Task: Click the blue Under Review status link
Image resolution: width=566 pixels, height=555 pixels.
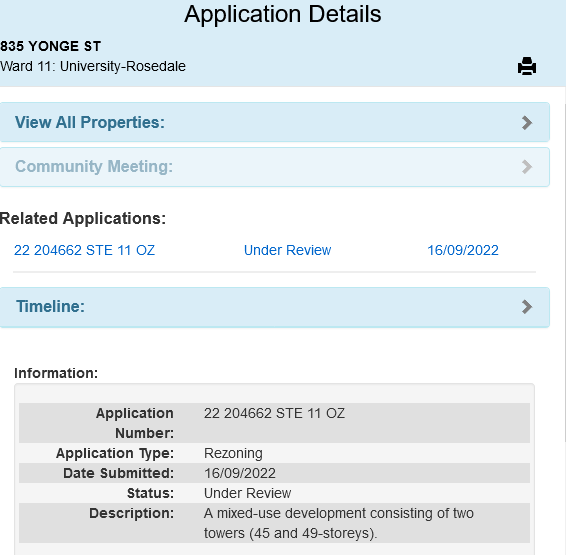Action: (x=287, y=250)
